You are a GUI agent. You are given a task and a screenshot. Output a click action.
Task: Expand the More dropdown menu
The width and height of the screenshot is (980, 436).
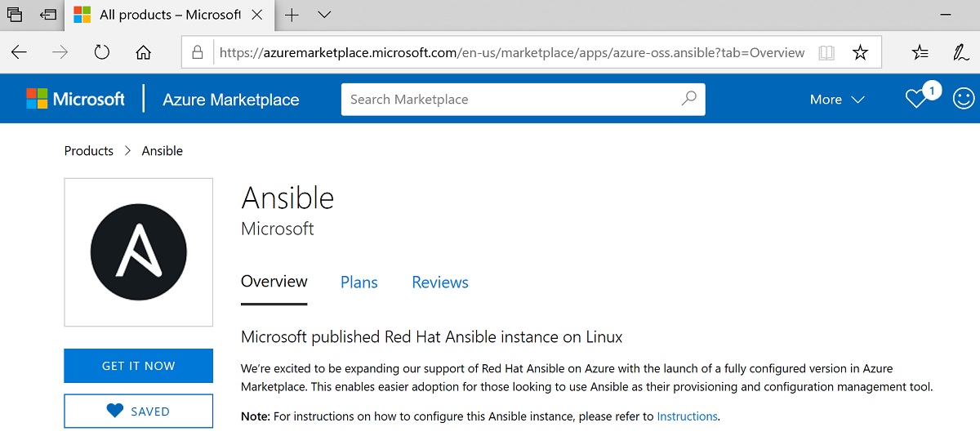point(836,100)
